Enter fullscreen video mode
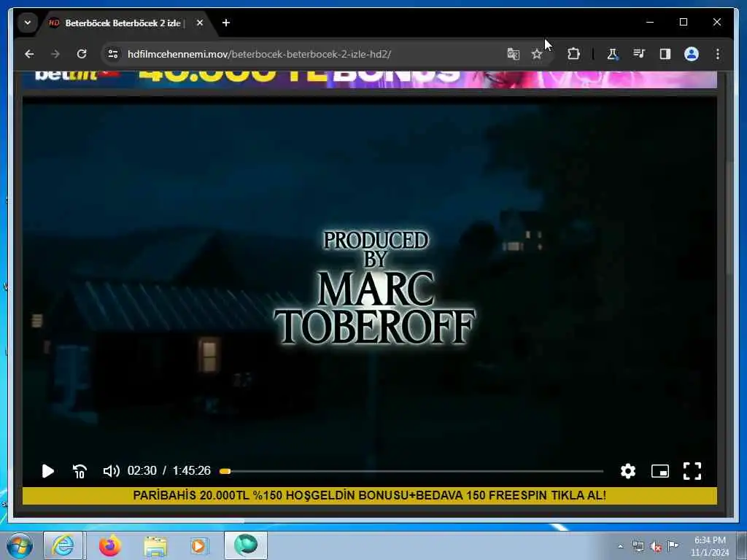Screen dimensions: 747x560 click(692, 471)
